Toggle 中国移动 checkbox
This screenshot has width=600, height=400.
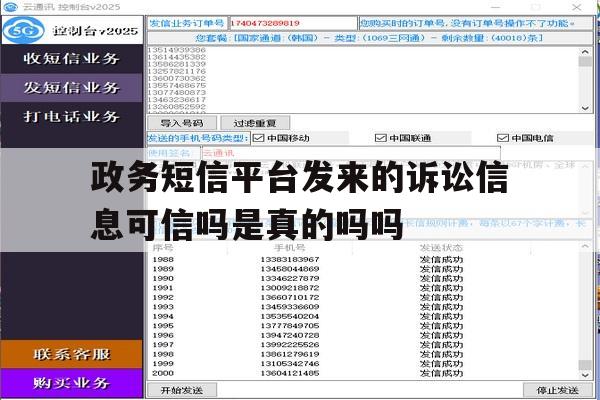pyautogui.click(x=259, y=138)
